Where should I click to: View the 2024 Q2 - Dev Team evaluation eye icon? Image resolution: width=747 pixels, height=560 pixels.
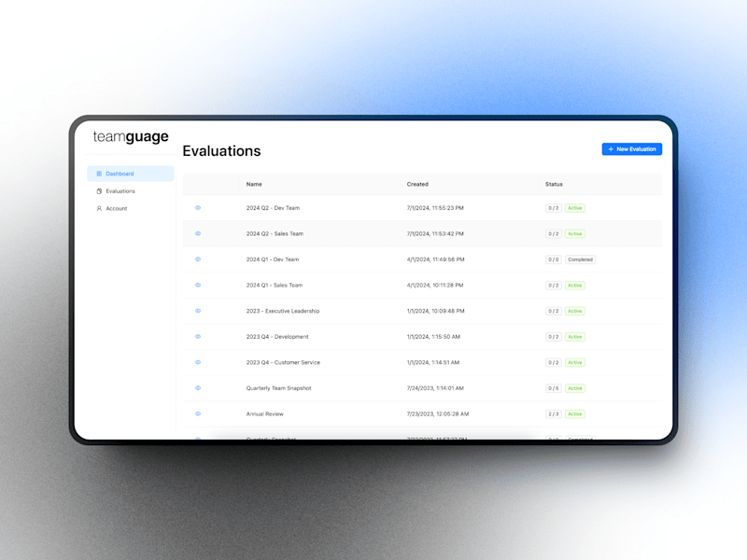pos(198,207)
